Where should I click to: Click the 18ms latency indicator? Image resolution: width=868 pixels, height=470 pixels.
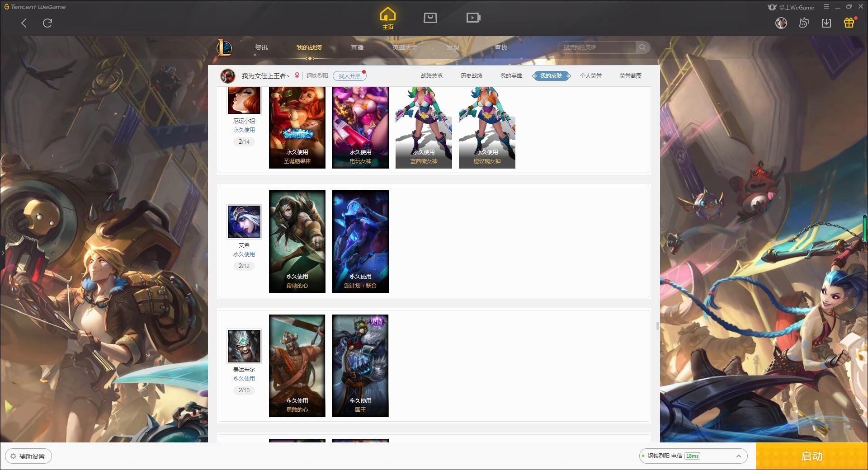coord(692,456)
